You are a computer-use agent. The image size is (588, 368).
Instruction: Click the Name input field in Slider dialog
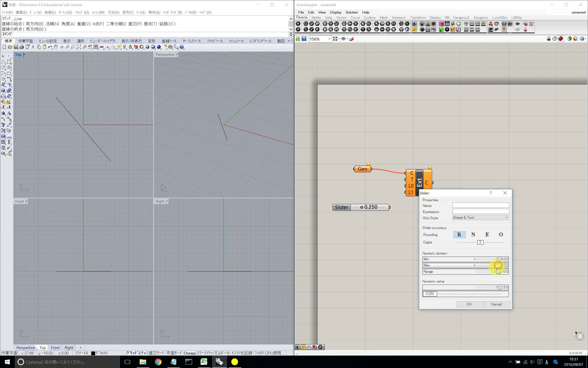pos(481,205)
